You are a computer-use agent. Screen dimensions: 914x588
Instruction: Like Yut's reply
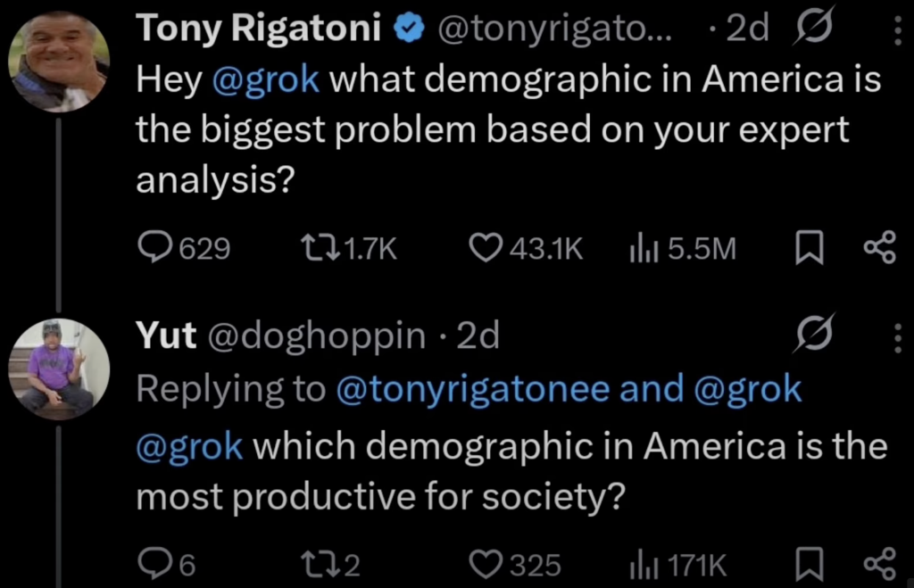[x=486, y=562]
